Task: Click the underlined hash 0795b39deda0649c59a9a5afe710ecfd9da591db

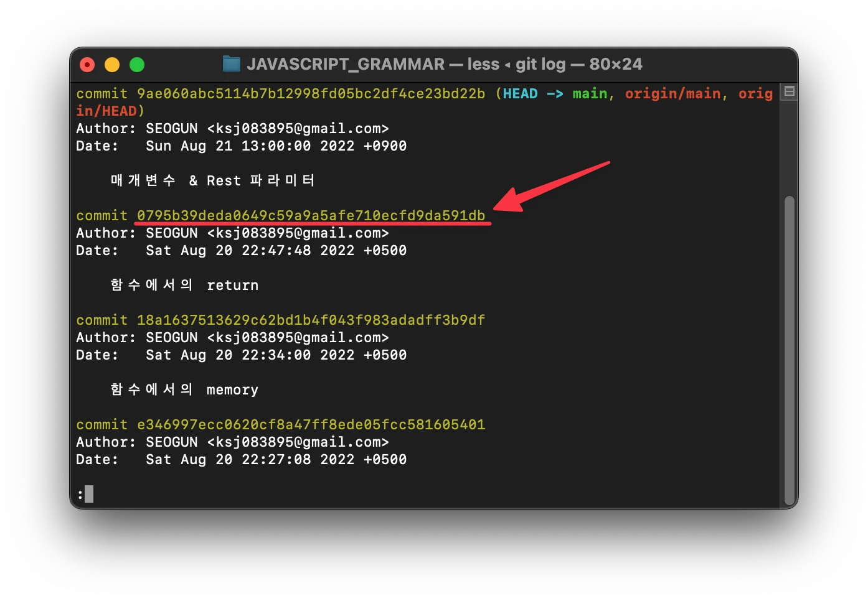Action: [x=311, y=216]
